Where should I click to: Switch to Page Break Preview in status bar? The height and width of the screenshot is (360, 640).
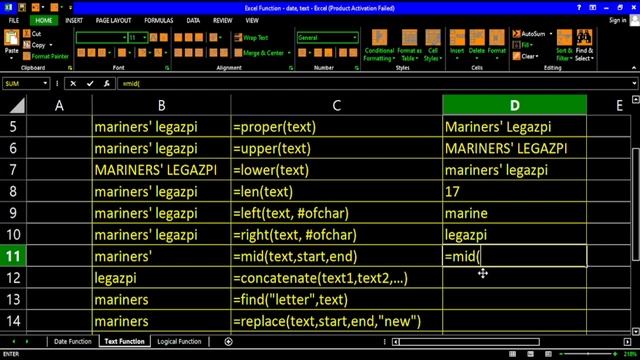[548, 354]
